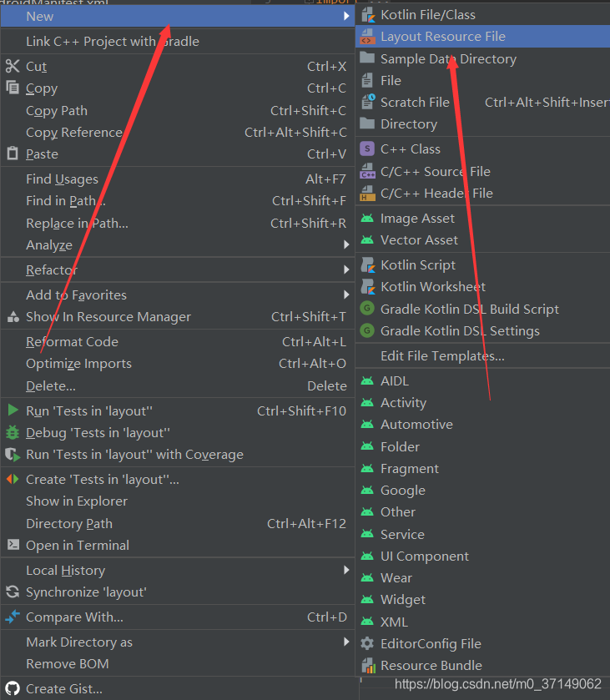This screenshot has height=700, width=610.
Task: Open the UI Component submenu entry
Action: pos(482,556)
